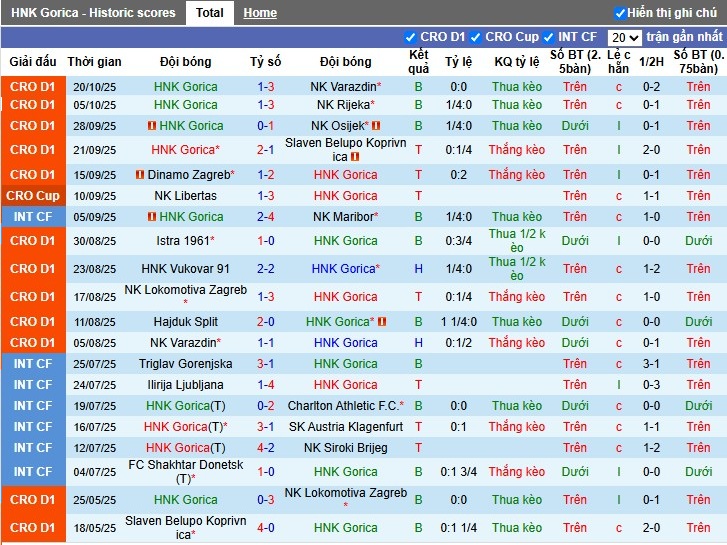Switch to the Total tab

(x=210, y=13)
